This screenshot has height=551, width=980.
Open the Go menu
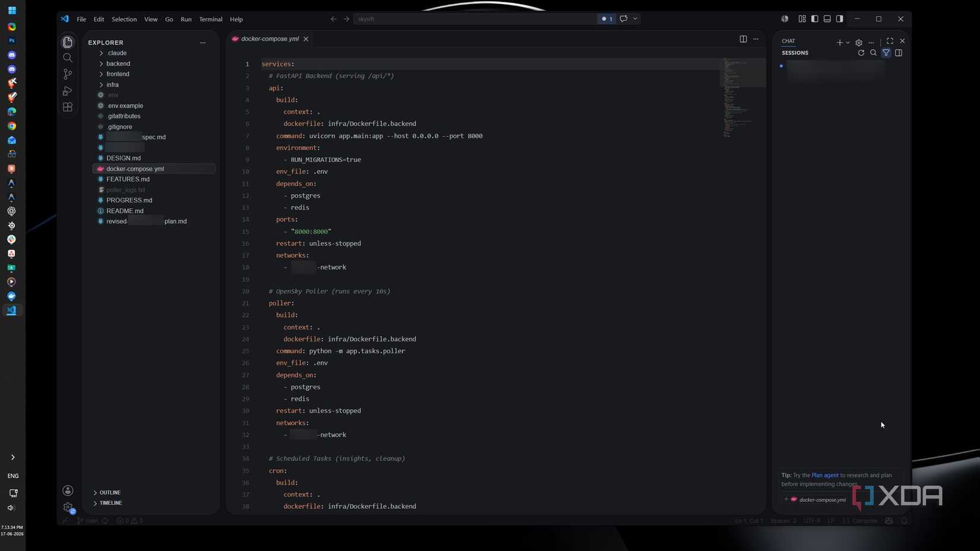(x=169, y=19)
